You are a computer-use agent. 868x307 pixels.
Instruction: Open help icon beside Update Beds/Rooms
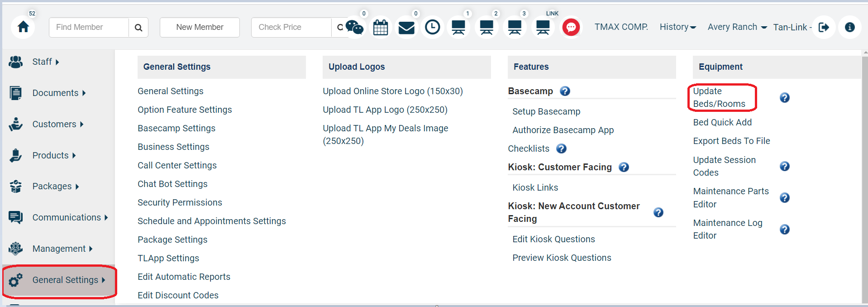coord(785,98)
